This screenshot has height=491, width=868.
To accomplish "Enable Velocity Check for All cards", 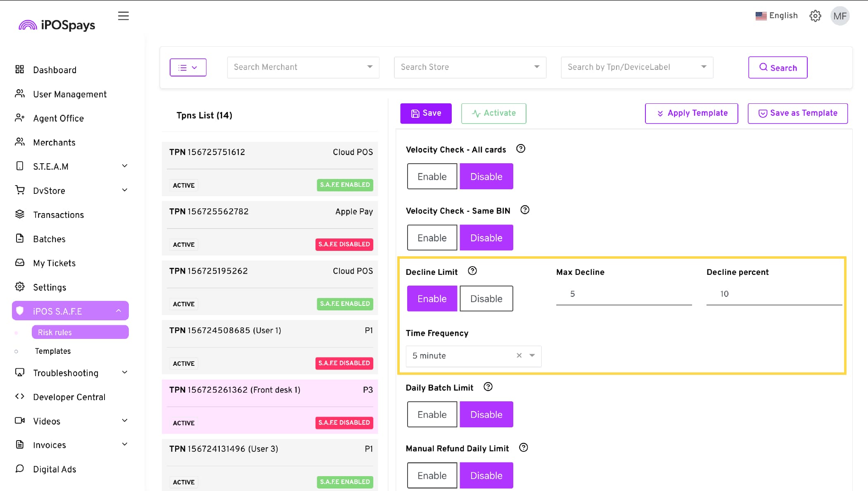I will (432, 176).
